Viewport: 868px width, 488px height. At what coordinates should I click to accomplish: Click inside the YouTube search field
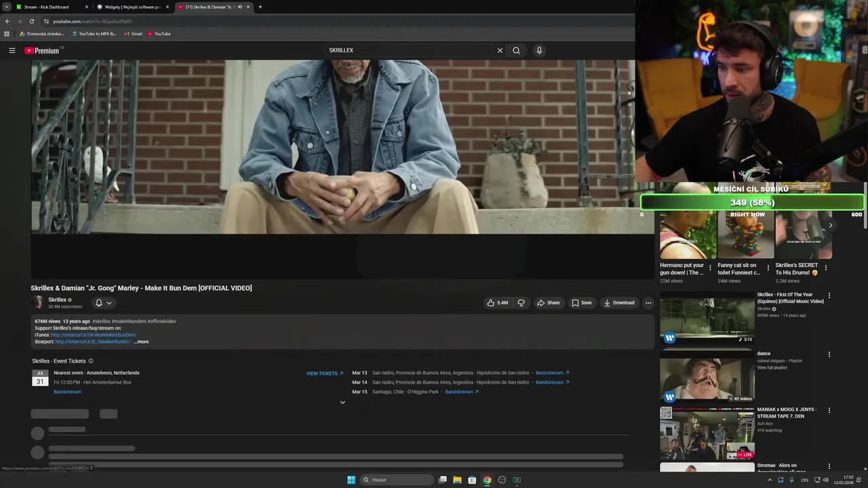point(410,50)
